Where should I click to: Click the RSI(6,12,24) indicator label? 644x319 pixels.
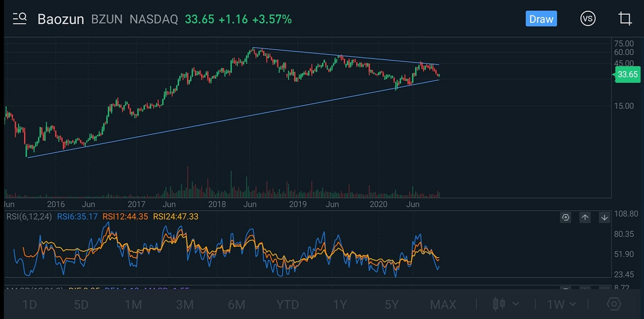(x=28, y=216)
